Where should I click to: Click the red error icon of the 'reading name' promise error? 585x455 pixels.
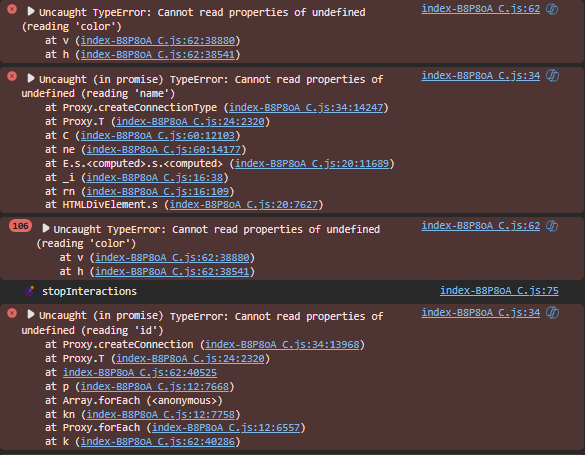(12, 76)
